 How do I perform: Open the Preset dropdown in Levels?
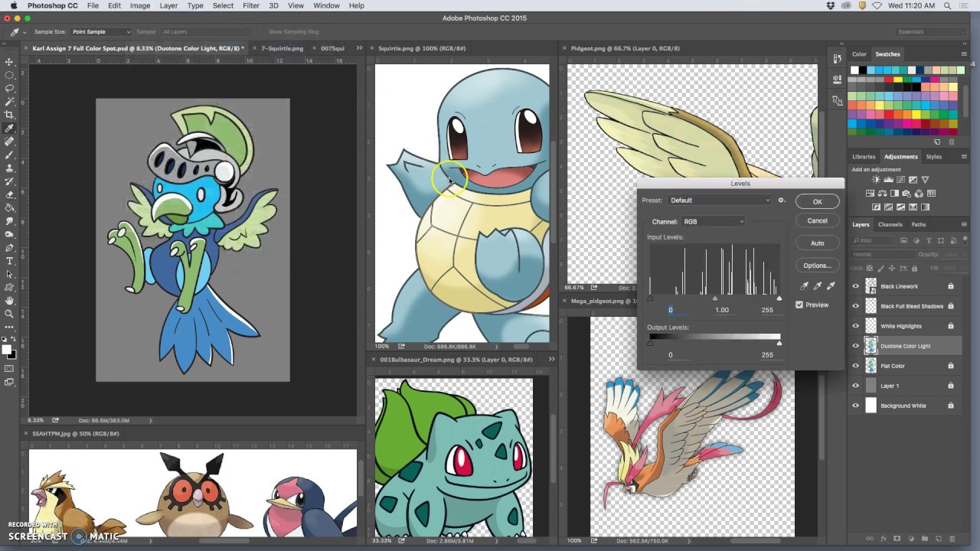click(719, 201)
